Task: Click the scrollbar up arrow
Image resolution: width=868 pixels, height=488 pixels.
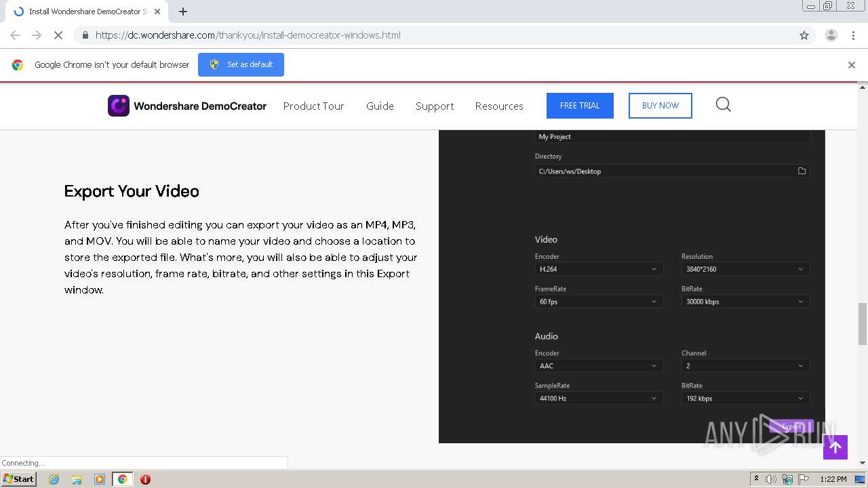Action: click(x=863, y=87)
